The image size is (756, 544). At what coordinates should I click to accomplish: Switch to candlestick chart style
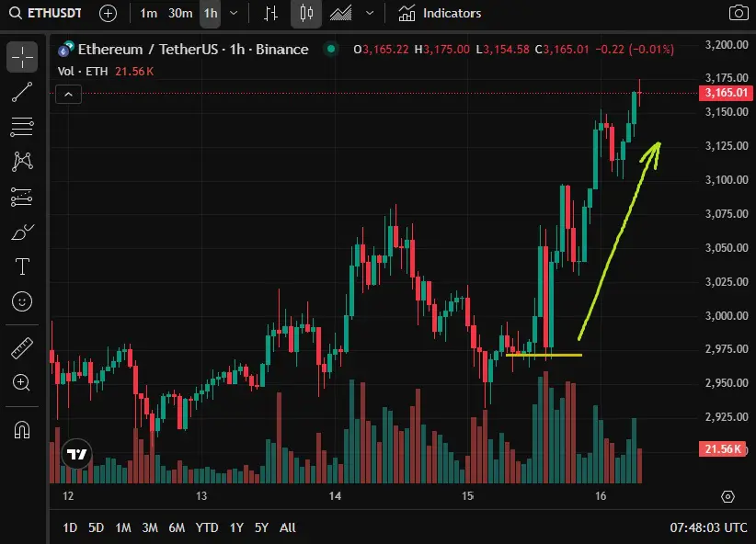(306, 14)
